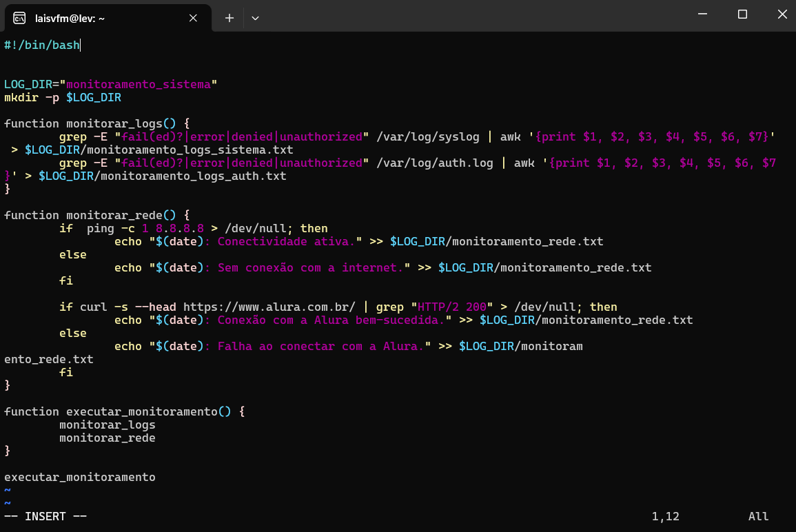This screenshot has width=796, height=532.
Task: Click the terminal icon in the tab
Action: [x=20, y=18]
